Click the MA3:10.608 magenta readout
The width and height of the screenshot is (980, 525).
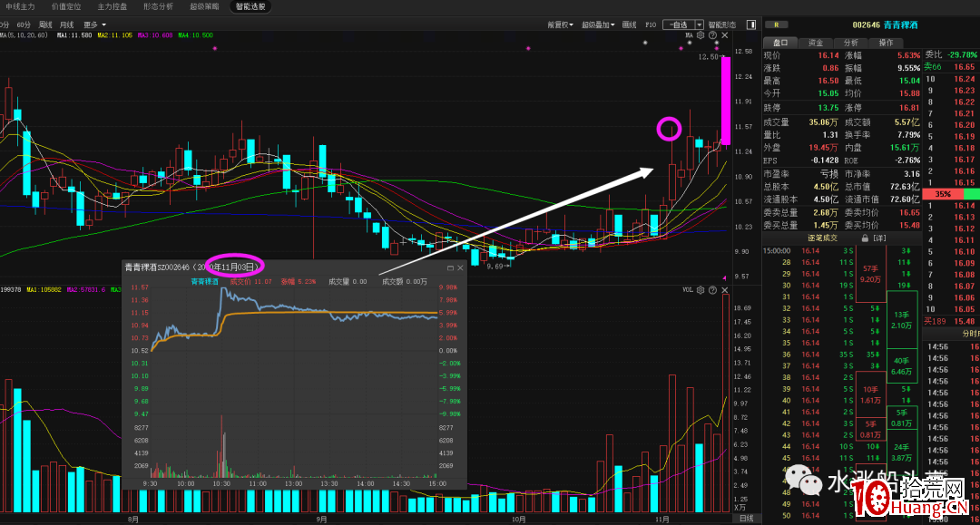coord(155,35)
